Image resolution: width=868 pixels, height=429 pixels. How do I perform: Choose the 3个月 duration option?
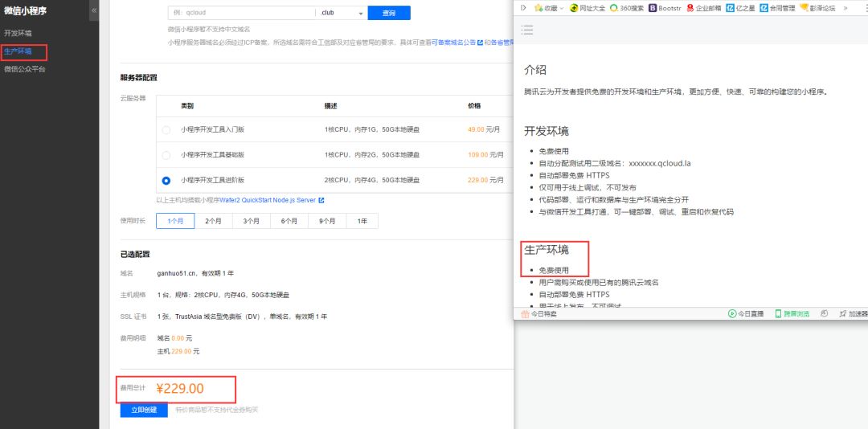tap(252, 221)
